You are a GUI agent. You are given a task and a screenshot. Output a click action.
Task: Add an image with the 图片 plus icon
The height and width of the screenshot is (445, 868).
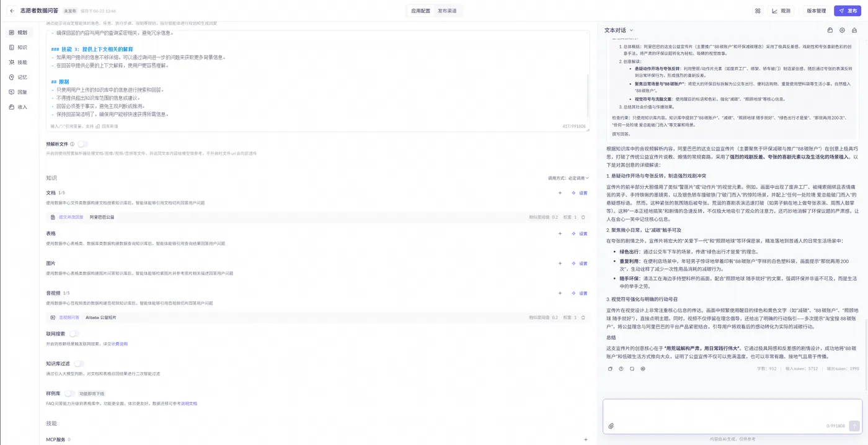(x=560, y=263)
